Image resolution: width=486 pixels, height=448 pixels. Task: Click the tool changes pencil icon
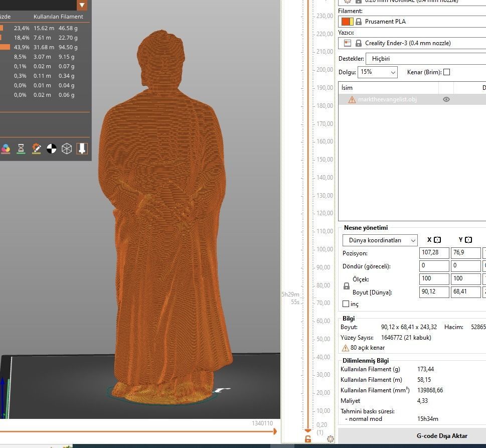pos(36,149)
